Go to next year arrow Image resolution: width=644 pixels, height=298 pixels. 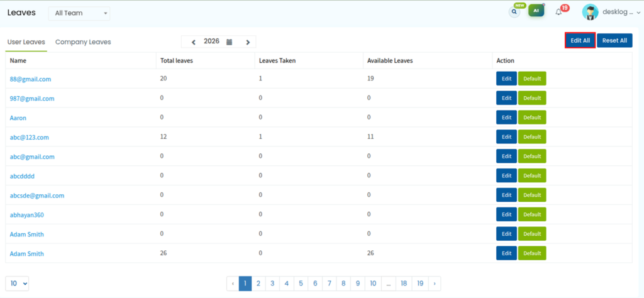click(x=248, y=42)
